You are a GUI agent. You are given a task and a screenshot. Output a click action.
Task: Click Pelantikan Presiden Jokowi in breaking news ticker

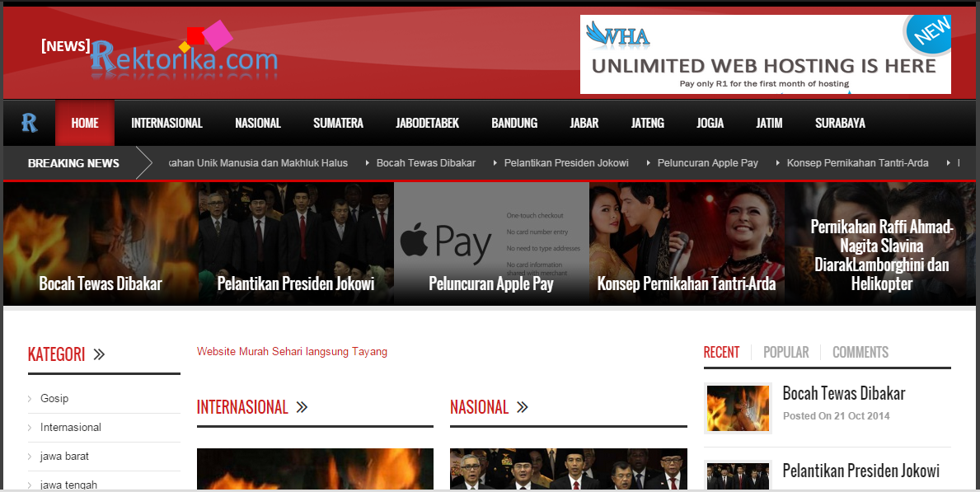click(x=566, y=163)
